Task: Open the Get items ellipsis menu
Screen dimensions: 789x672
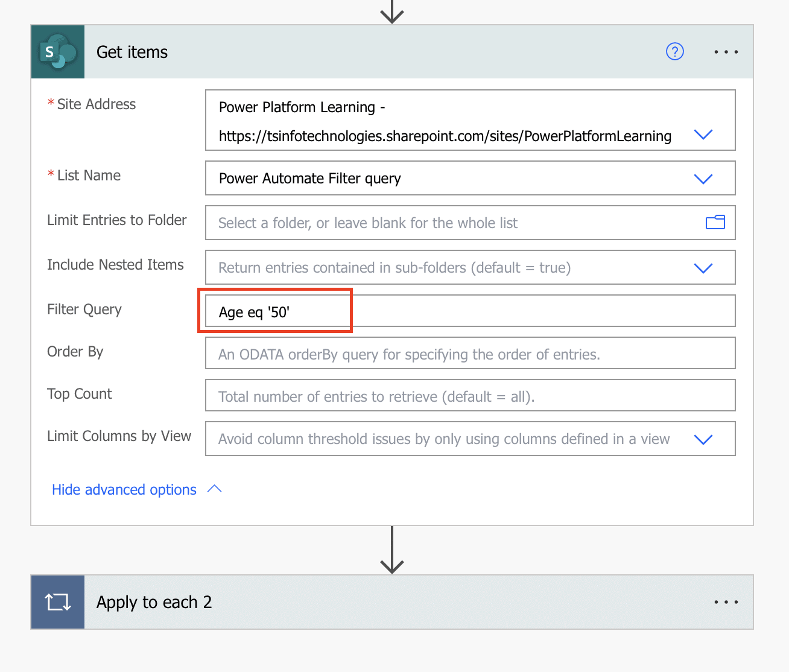Action: coord(726,52)
